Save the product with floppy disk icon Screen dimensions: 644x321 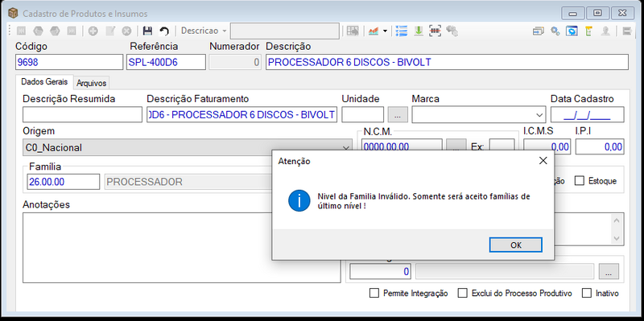pyautogui.click(x=147, y=31)
